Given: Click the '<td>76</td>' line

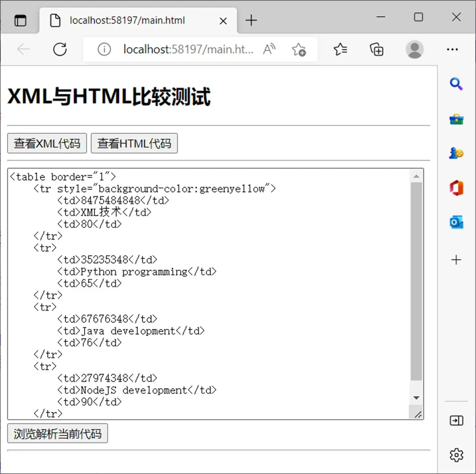Looking at the screenshot, I should click(x=89, y=343).
